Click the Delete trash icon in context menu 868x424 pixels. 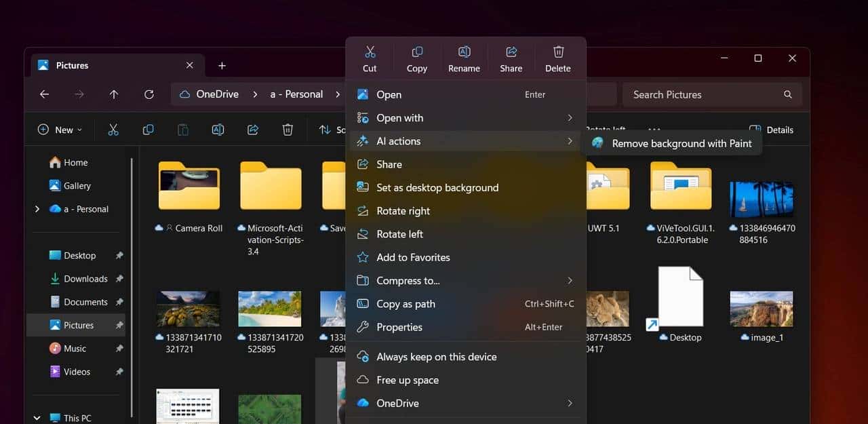(558, 53)
